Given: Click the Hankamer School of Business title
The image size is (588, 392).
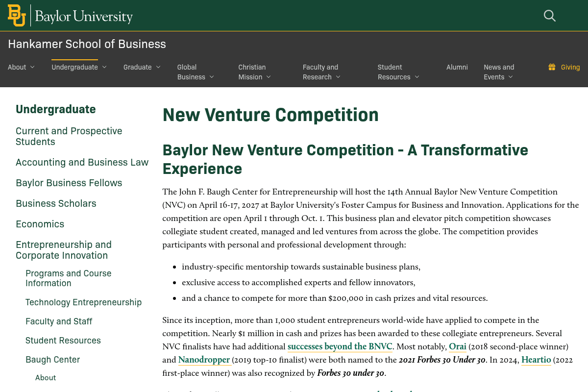Looking at the screenshot, I should pyautogui.click(x=87, y=44).
